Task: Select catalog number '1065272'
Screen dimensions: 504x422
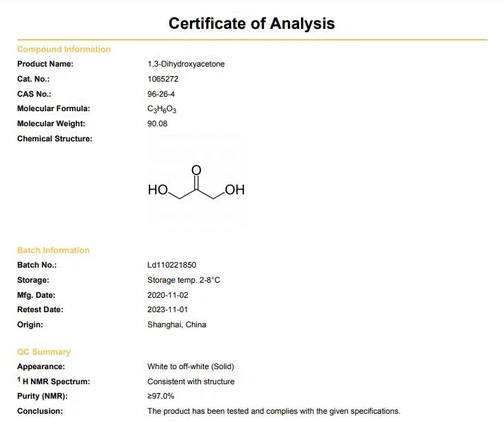Action: click(x=163, y=79)
